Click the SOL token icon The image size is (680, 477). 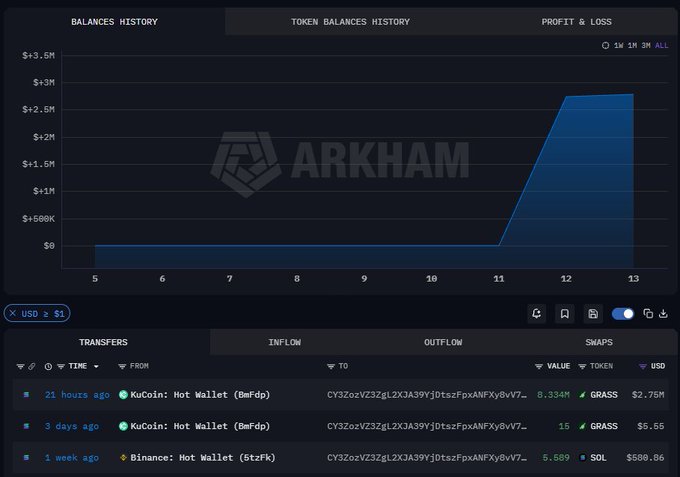click(x=582, y=457)
